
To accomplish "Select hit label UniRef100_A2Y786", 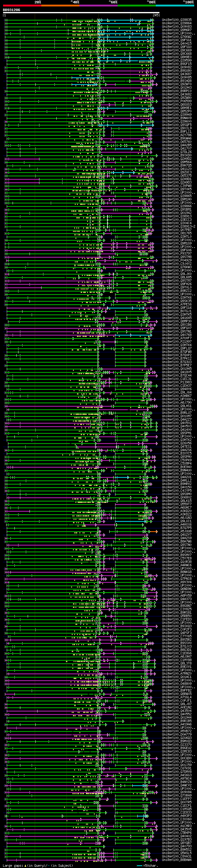I will tap(177, 135).
